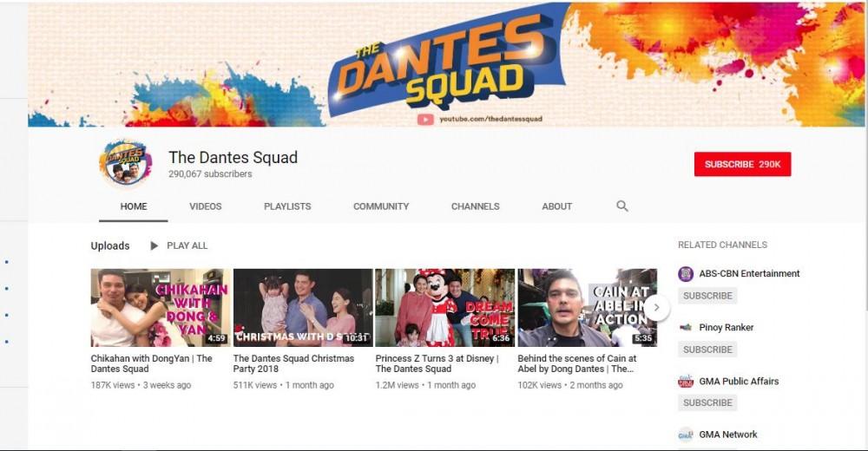Expand uploads with the next arrow chevron

point(656,307)
